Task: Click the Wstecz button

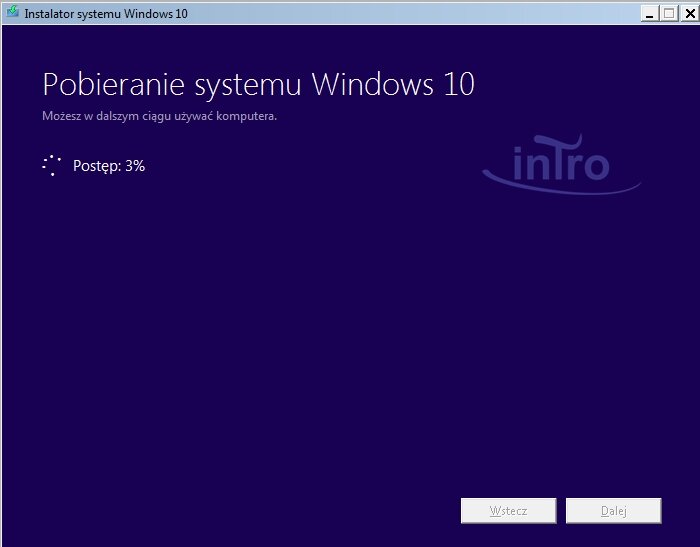Action: [508, 510]
